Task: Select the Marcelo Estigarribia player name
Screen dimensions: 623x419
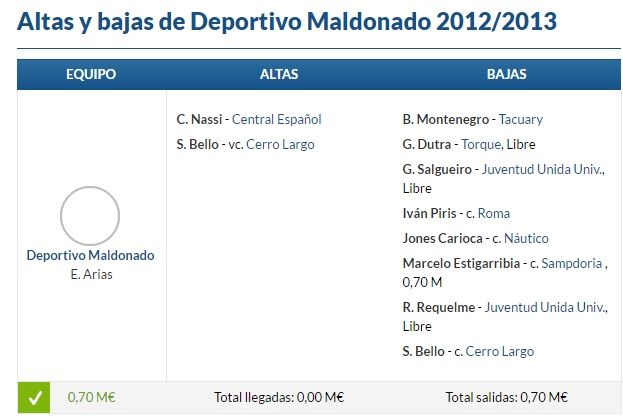Action: pos(461,264)
